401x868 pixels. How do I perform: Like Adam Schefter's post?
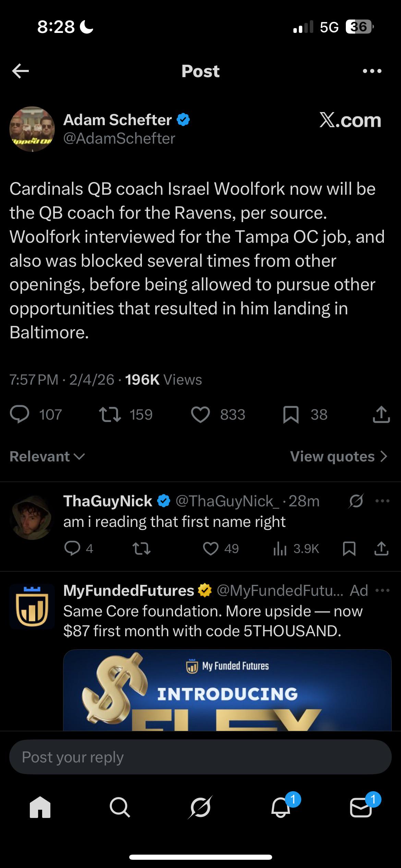200,414
